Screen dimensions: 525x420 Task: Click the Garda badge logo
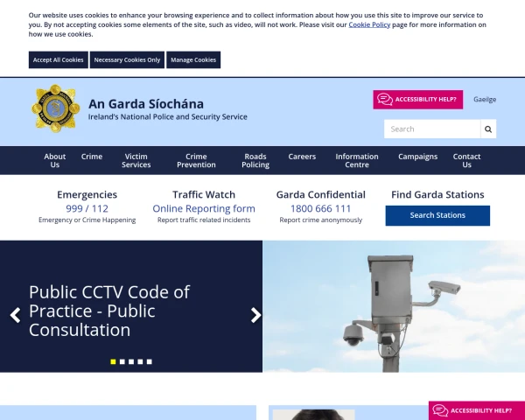click(56, 108)
